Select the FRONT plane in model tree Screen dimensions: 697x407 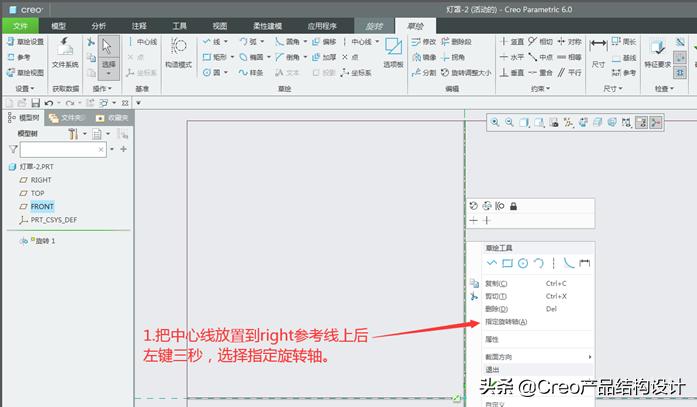pyautogui.click(x=42, y=207)
